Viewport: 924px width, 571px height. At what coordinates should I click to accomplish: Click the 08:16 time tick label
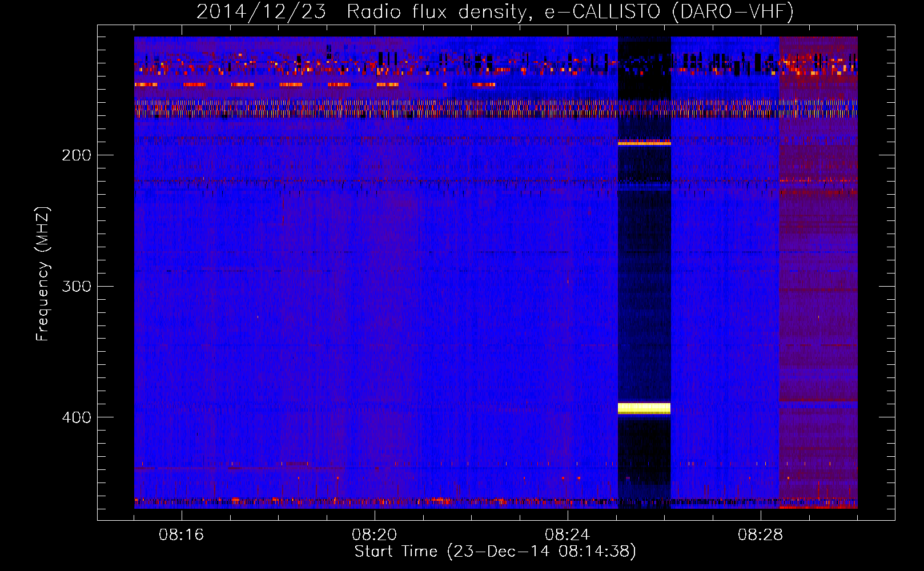coord(182,535)
